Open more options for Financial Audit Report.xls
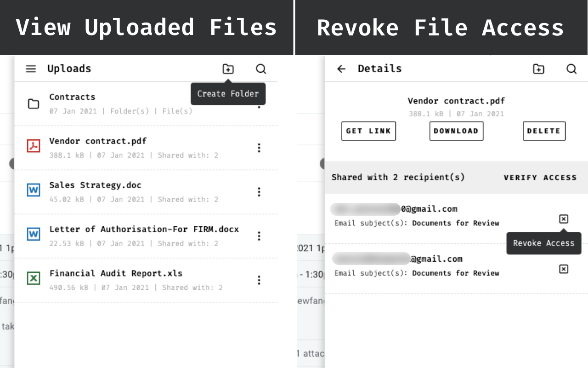Viewport: 588px width, 368px height. pyautogui.click(x=259, y=280)
